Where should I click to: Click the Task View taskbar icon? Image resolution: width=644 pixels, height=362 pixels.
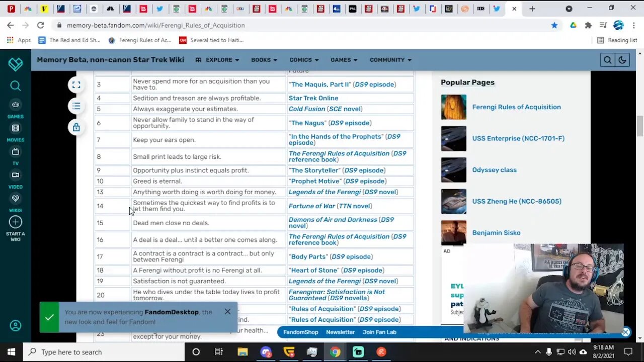(x=219, y=352)
